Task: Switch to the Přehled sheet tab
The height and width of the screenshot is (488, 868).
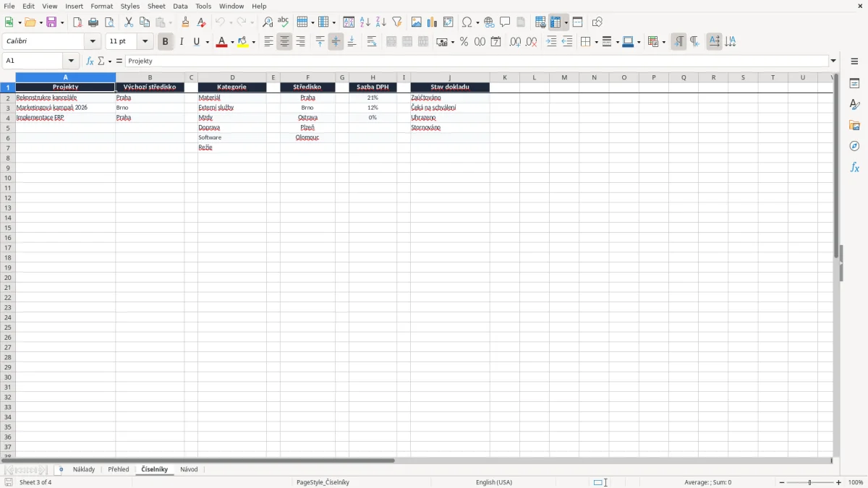Action: [119, 470]
